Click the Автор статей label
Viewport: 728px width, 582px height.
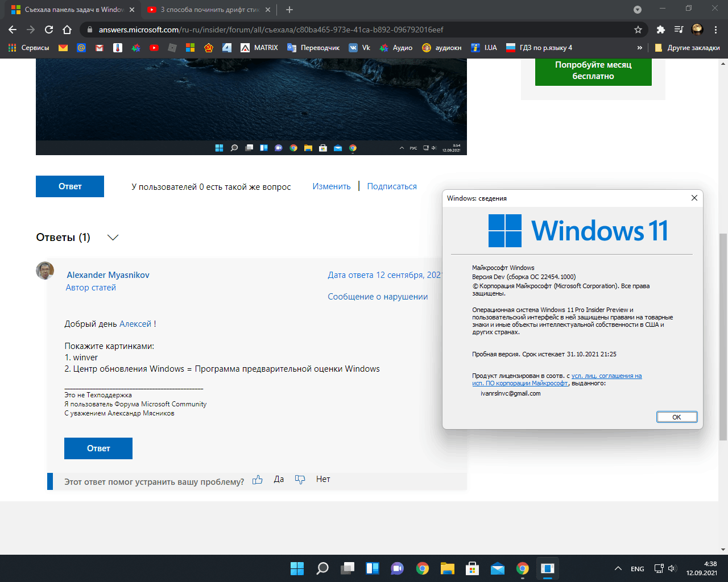pos(90,288)
